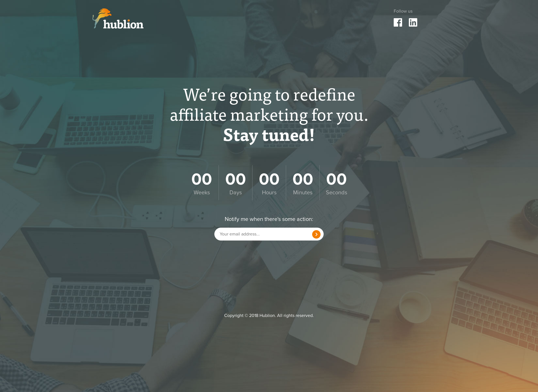Image resolution: width=538 pixels, height=392 pixels.
Task: Click the copyright footer text link
Action: pos(269,315)
